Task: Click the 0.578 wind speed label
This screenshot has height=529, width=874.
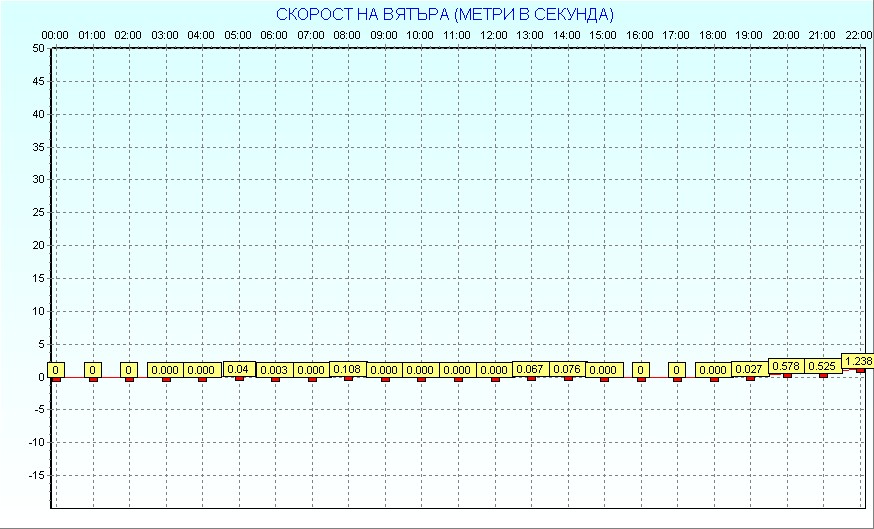Action: [786, 366]
